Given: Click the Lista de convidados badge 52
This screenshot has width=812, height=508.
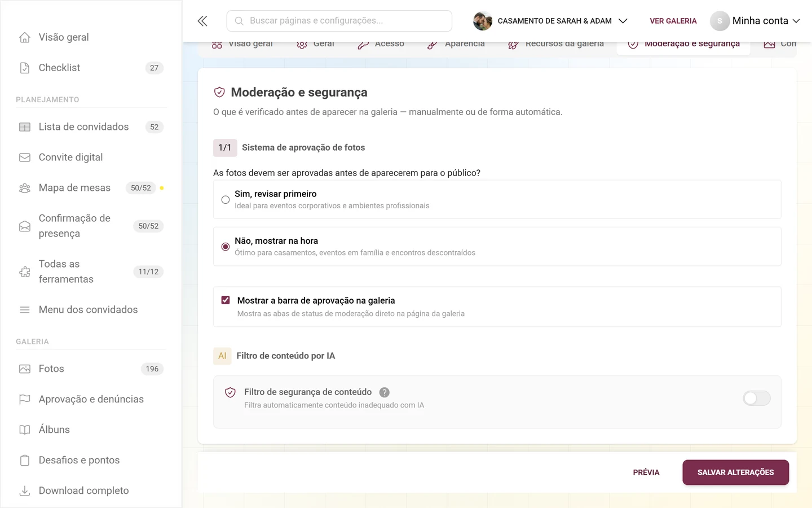Looking at the screenshot, I should point(155,127).
